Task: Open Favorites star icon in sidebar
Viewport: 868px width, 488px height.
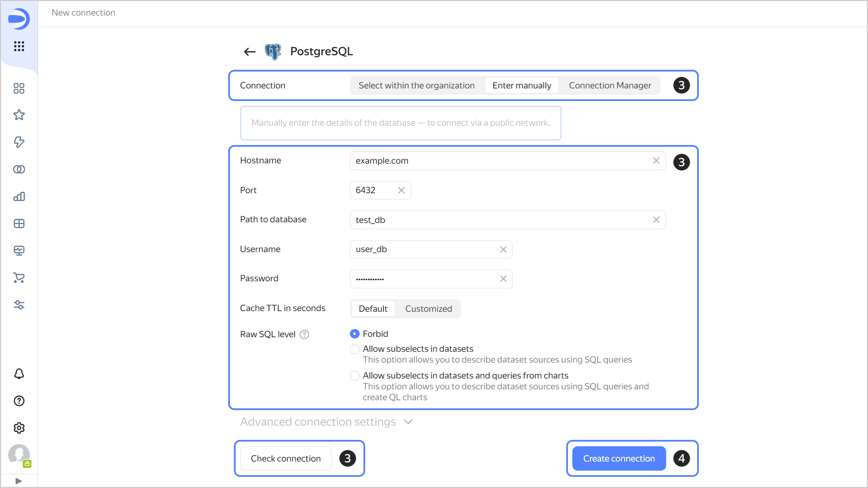Action: pos(19,115)
